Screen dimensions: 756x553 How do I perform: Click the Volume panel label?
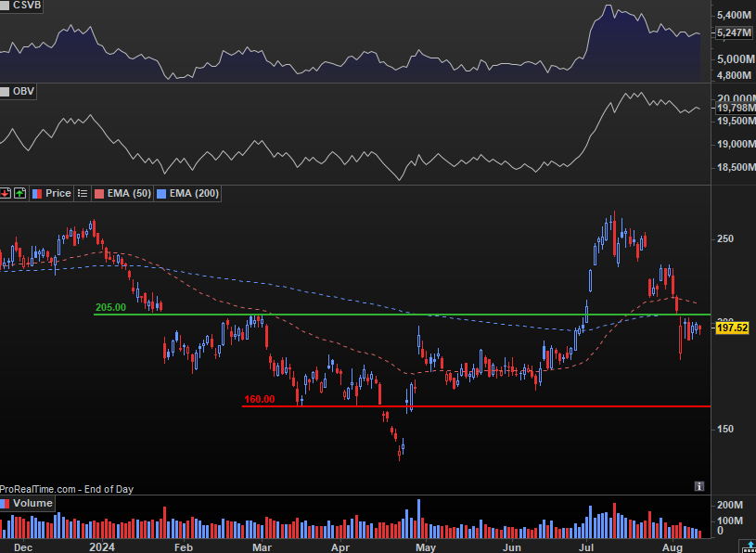tap(32, 503)
